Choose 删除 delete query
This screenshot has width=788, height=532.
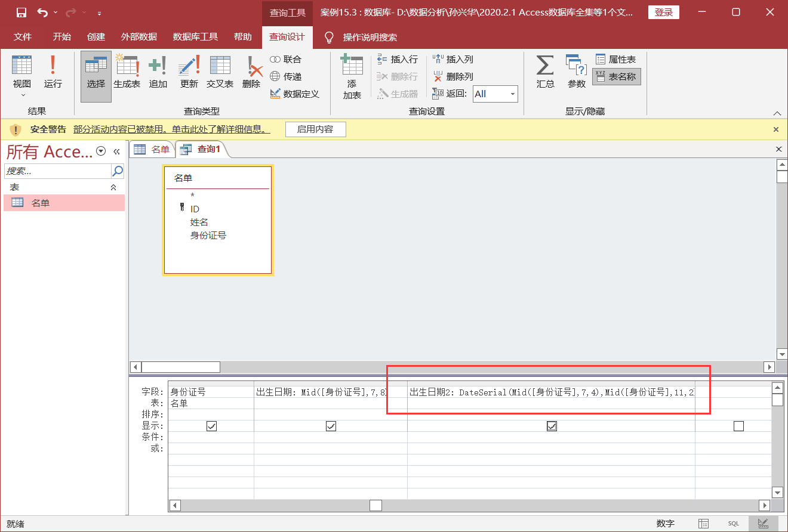tap(251, 73)
